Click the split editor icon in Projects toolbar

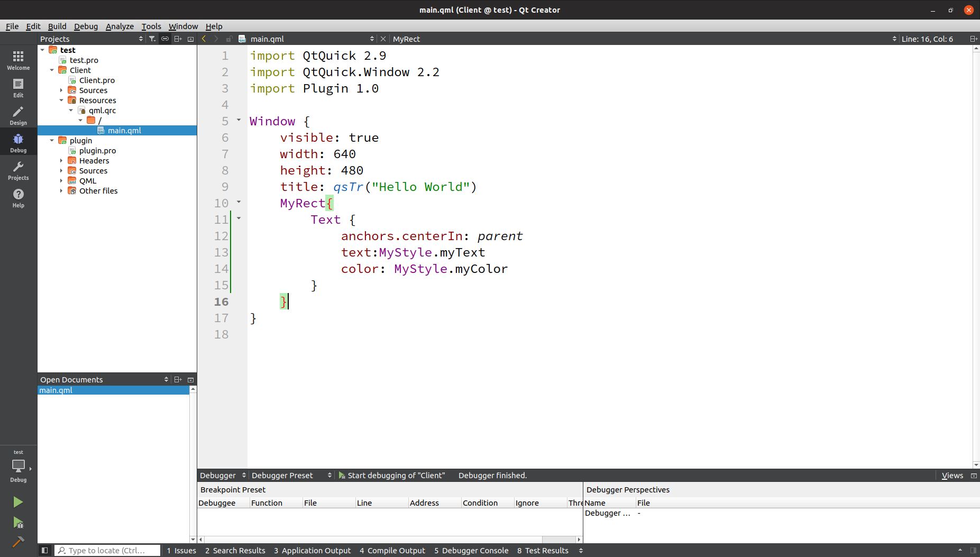point(178,38)
